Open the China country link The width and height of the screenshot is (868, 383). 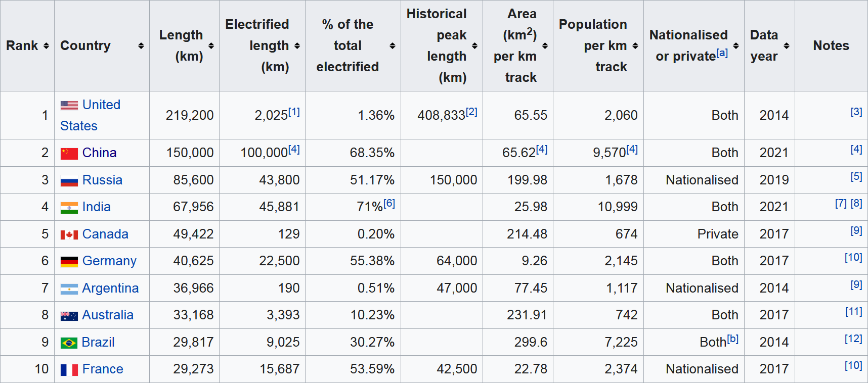point(100,153)
